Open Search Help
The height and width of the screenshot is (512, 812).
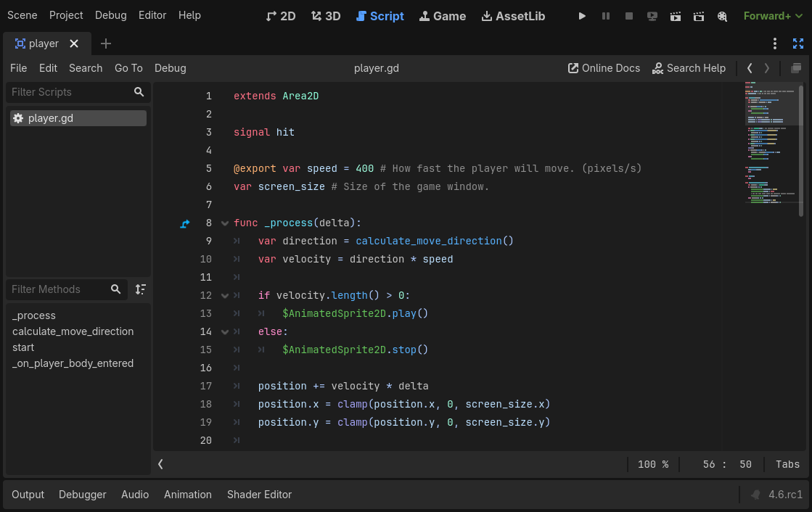point(689,67)
